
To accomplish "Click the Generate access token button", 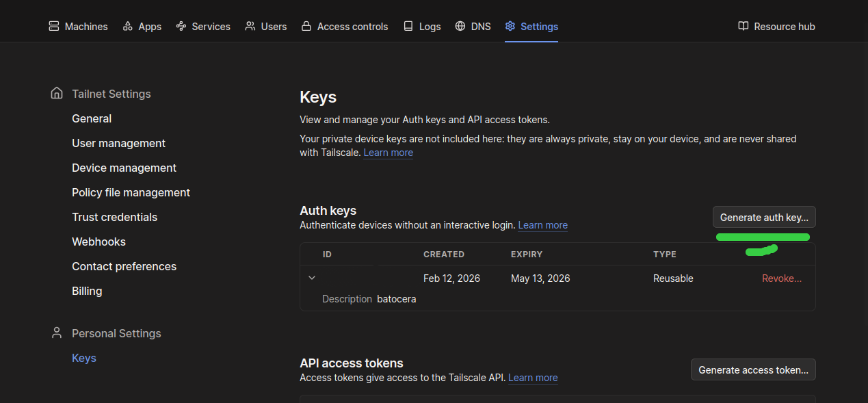I will 753,369.
